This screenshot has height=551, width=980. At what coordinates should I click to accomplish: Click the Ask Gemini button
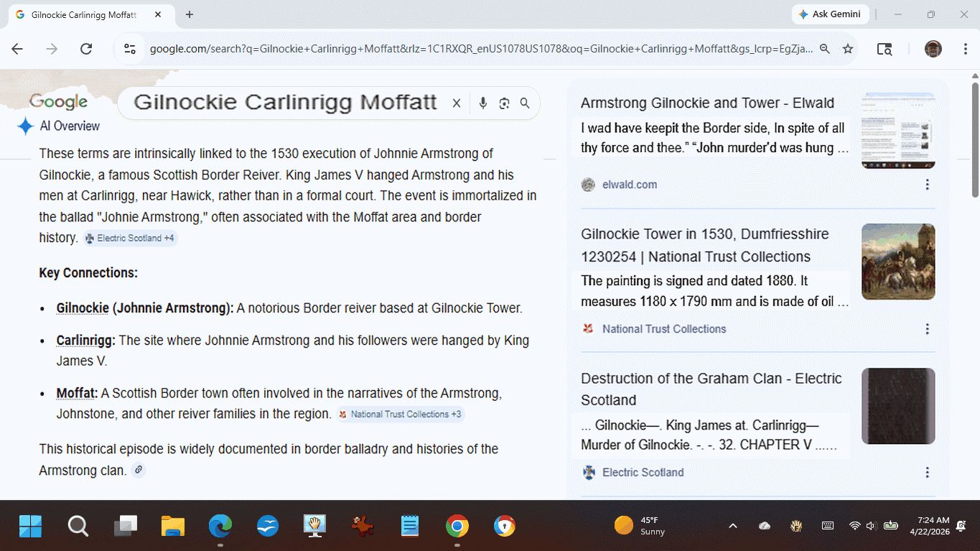(x=831, y=14)
